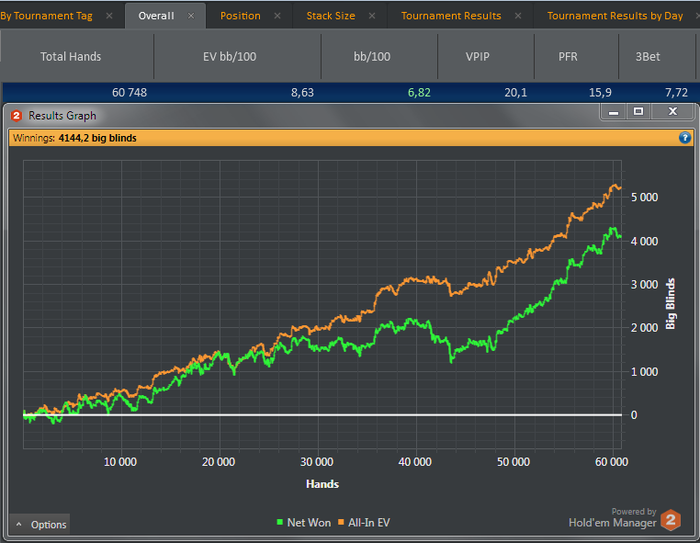The width and height of the screenshot is (700, 543).
Task: Open Tournament Results by Day tab
Action: point(615,16)
